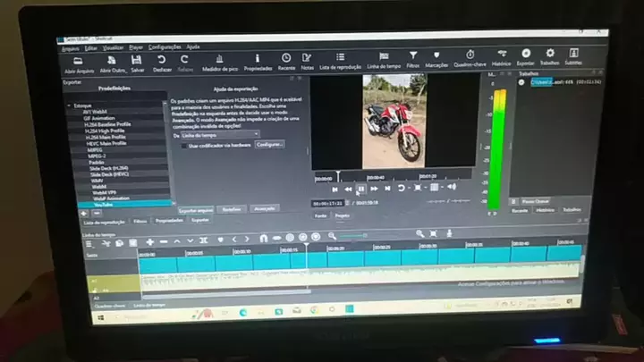Open the Filtros funnel icon in toolbar
Screen dimensions: 644x362
(412, 56)
